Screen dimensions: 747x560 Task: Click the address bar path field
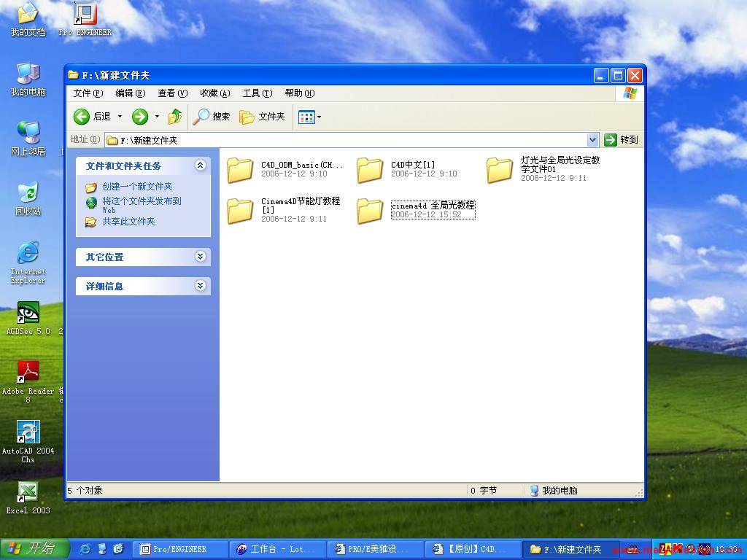[347, 140]
